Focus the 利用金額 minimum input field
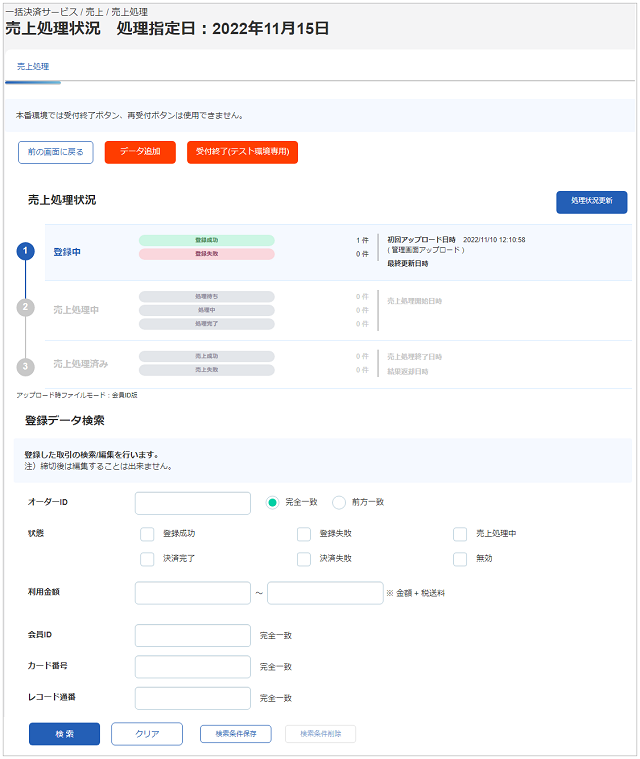 [x=193, y=593]
